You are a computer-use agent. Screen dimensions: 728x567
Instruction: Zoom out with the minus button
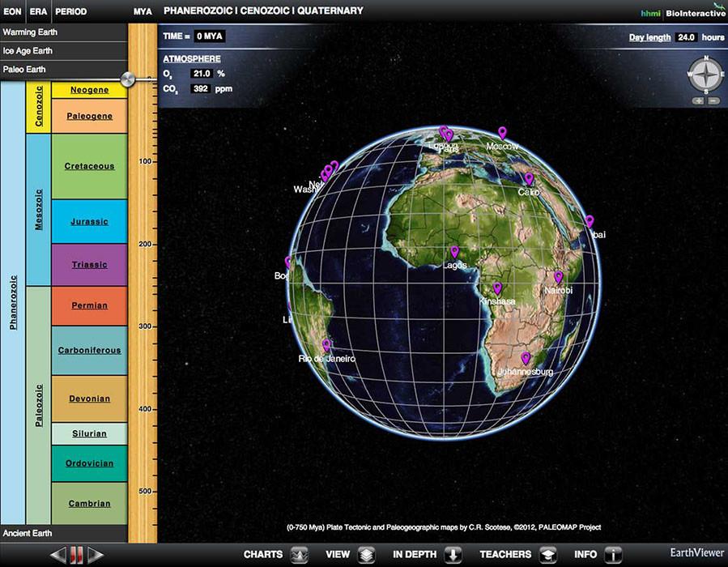pyautogui.click(x=713, y=100)
